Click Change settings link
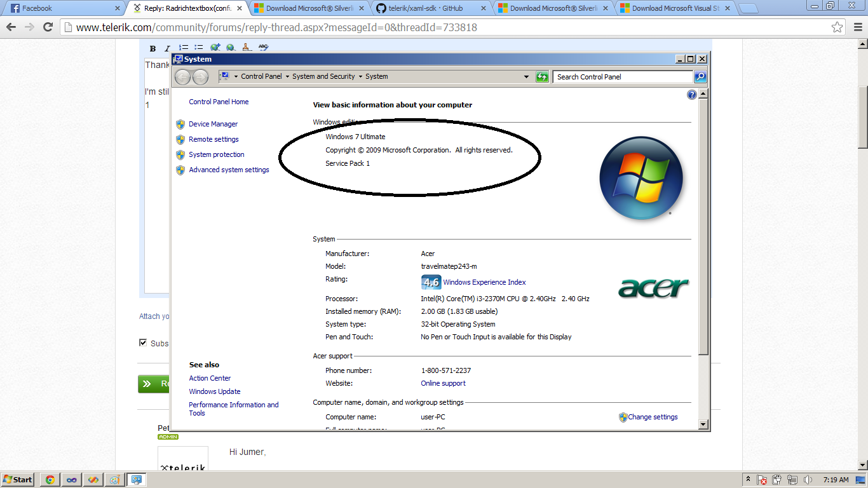This screenshot has width=868, height=488. pyautogui.click(x=653, y=417)
